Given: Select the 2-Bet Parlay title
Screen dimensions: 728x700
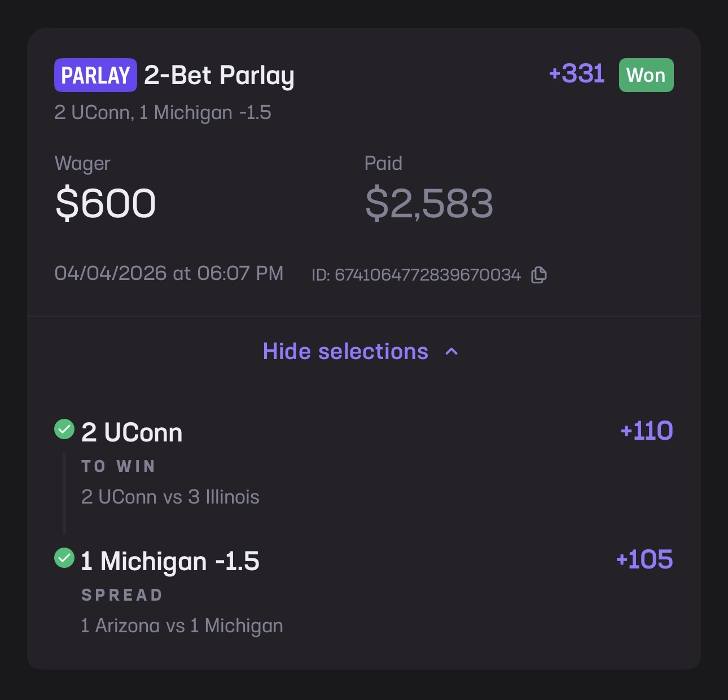Looking at the screenshot, I should coord(219,76).
